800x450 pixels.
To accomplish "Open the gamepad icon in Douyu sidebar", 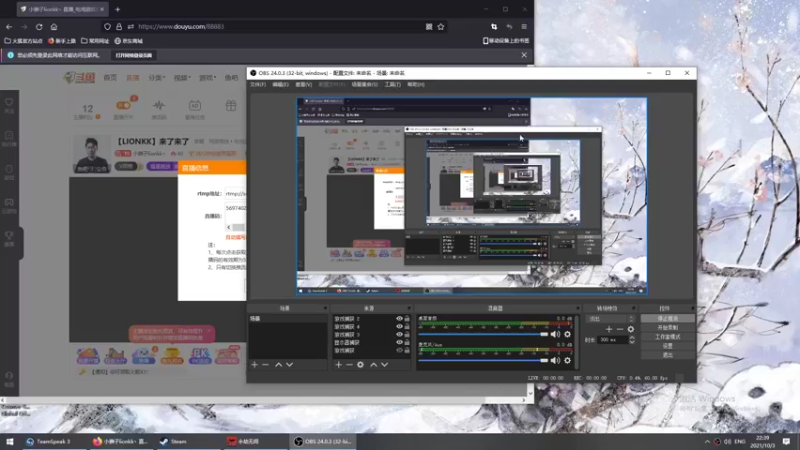I will pos(9,202).
